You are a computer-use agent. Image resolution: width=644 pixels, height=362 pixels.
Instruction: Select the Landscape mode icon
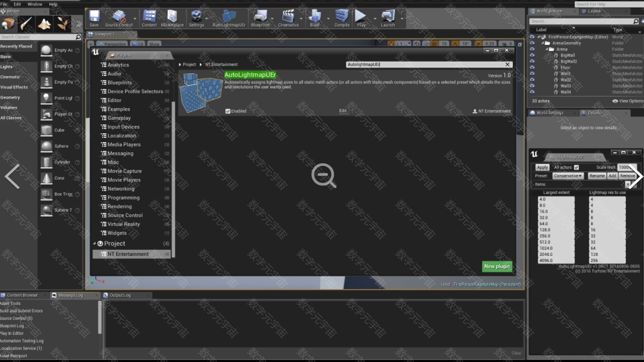click(44, 23)
